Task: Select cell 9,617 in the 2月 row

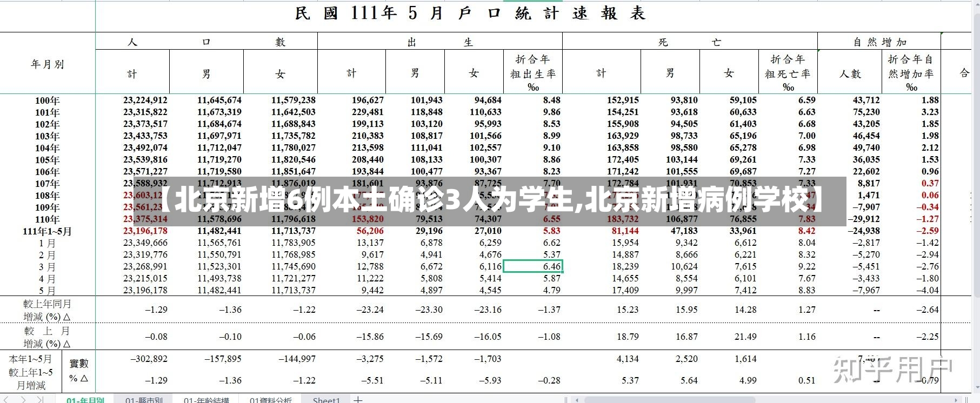Action: pos(373,254)
